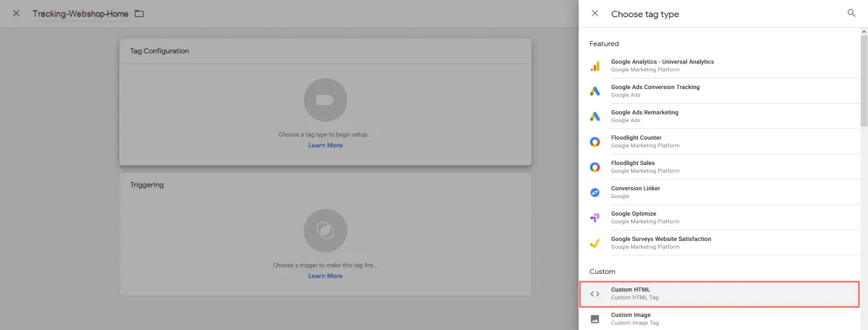Screen dimensions: 868x330
Task: Click the Conversion Linker icon
Action: 595,192
